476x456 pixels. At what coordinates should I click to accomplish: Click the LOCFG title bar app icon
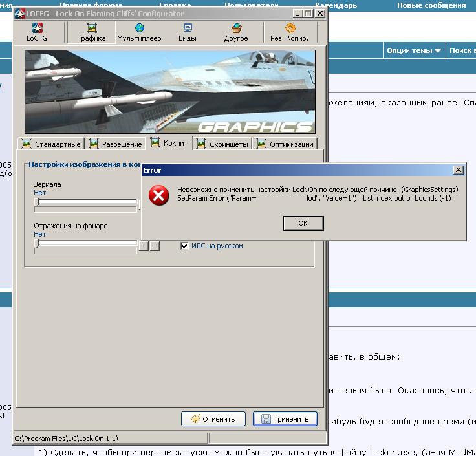[20, 14]
